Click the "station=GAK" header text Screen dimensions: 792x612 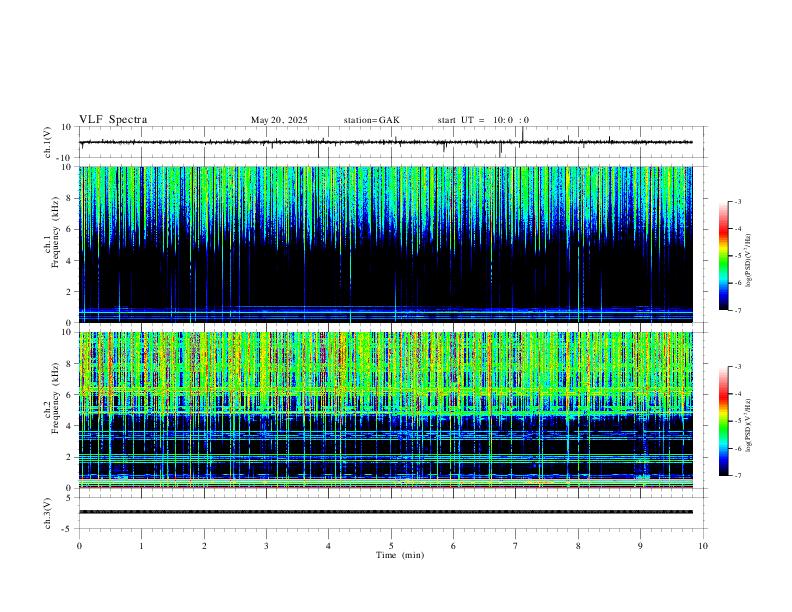pos(371,120)
